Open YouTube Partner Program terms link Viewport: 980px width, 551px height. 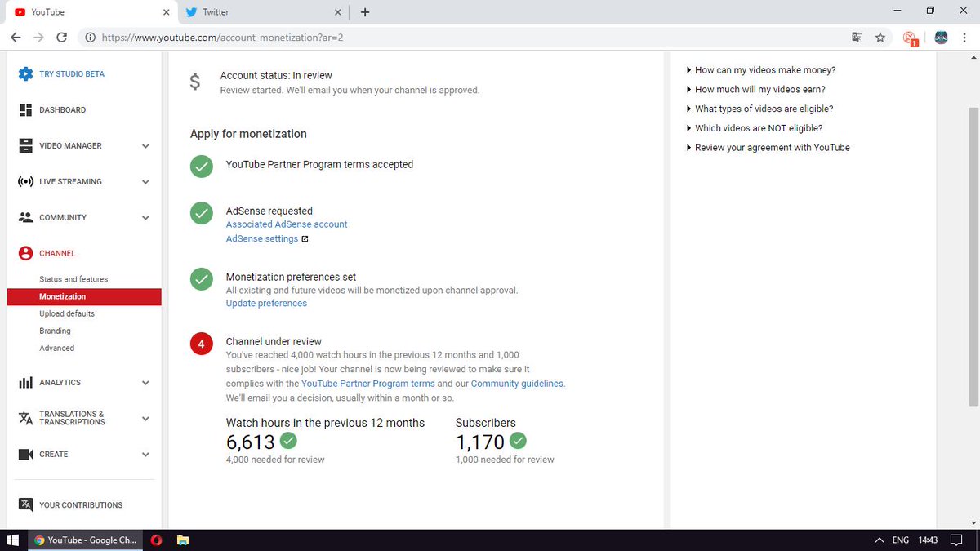[368, 384]
